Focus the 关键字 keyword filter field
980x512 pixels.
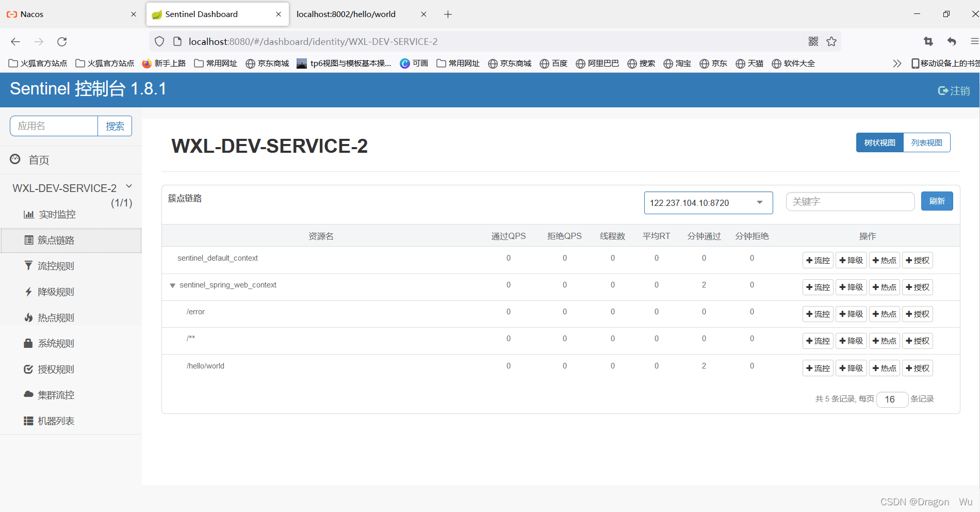point(850,202)
